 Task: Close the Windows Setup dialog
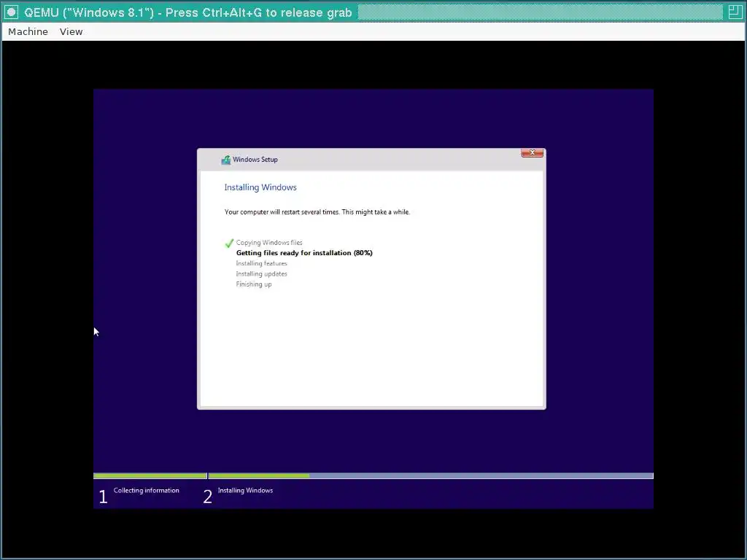coord(532,153)
